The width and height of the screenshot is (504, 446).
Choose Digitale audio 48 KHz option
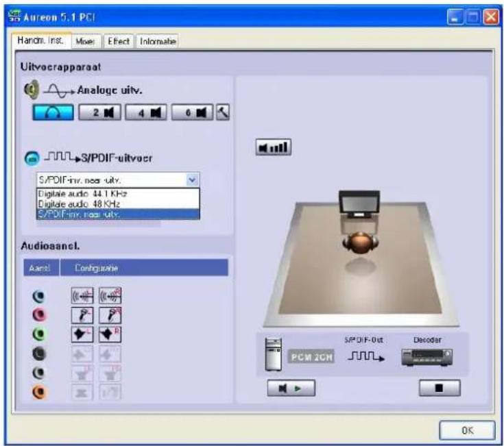click(x=118, y=204)
